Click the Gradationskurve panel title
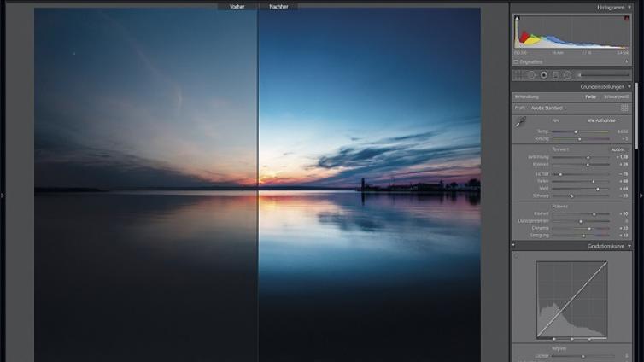Screen dimensions: 644x362 coord(606,246)
